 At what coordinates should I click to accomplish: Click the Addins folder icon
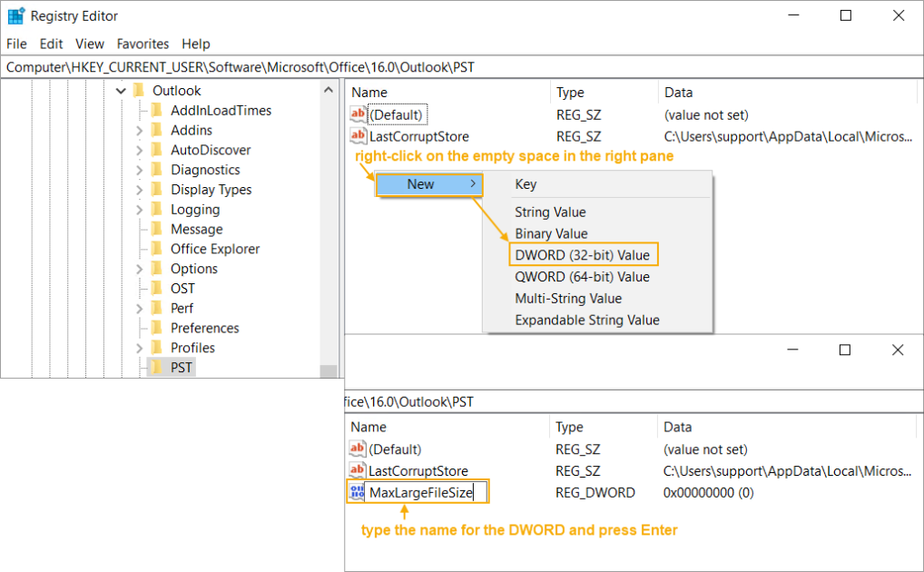[x=157, y=130]
